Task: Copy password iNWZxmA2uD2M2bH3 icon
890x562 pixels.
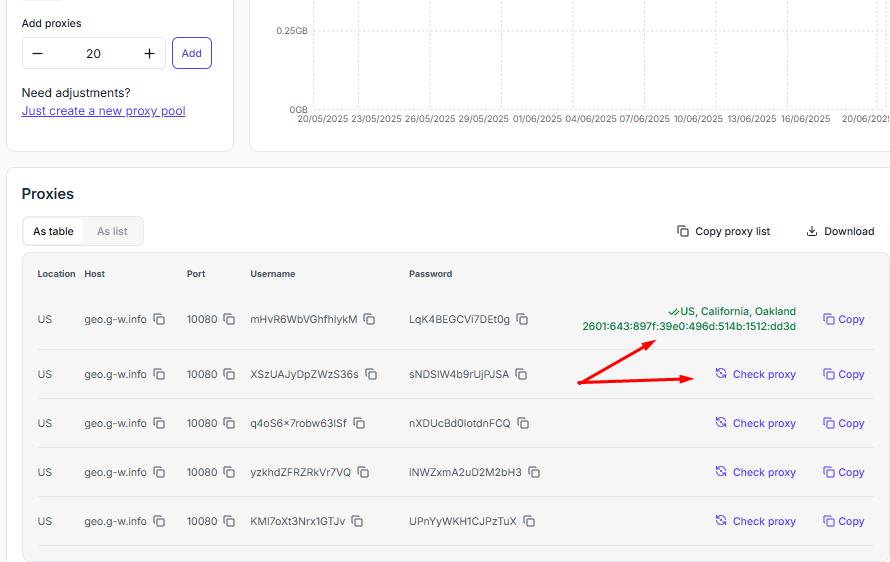Action: tap(534, 472)
